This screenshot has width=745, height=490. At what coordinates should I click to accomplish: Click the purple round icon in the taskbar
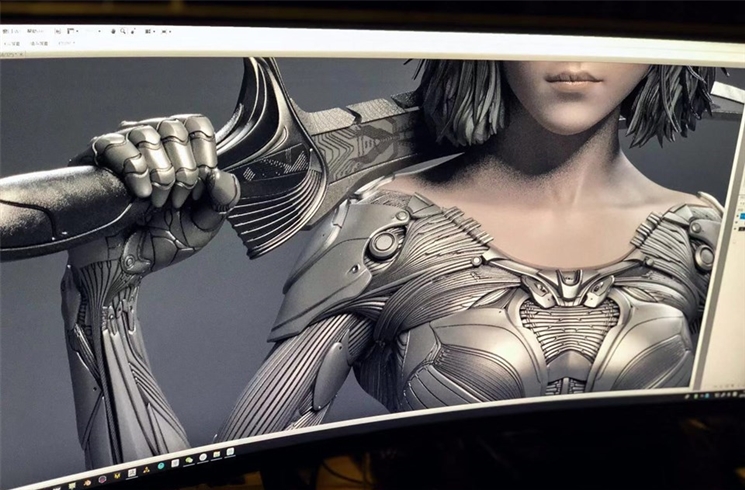(x=102, y=479)
